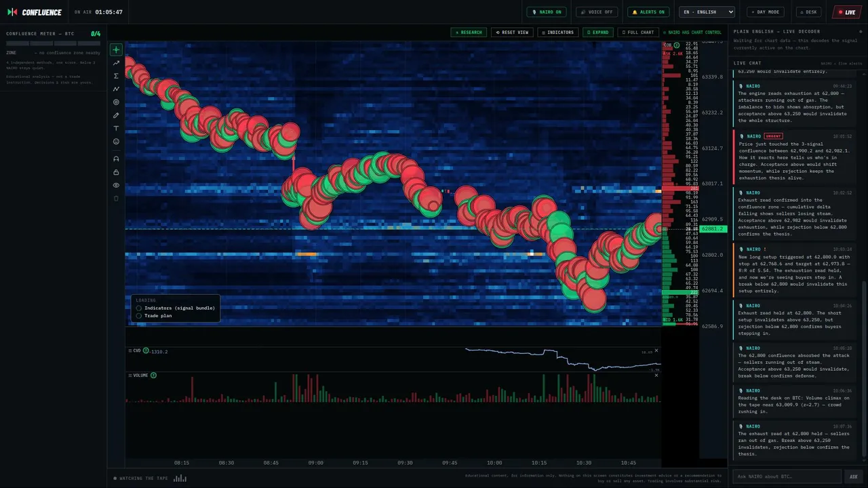Select the trend line drawing tool
Screen dimensions: 868x488
tap(116, 63)
